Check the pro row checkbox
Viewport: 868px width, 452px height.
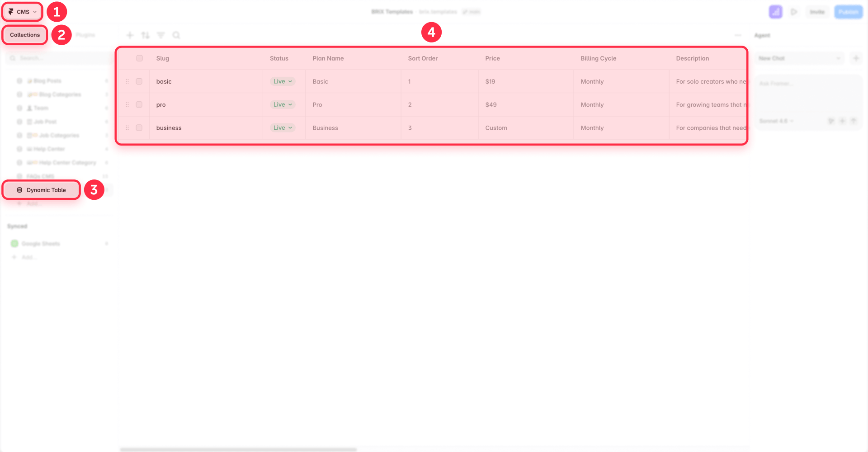139,104
